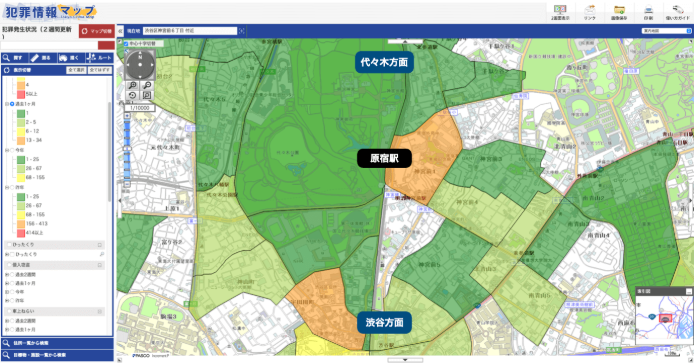The image size is (695, 364).
Task: Click the リンク envelope icon
Action: [590, 10]
